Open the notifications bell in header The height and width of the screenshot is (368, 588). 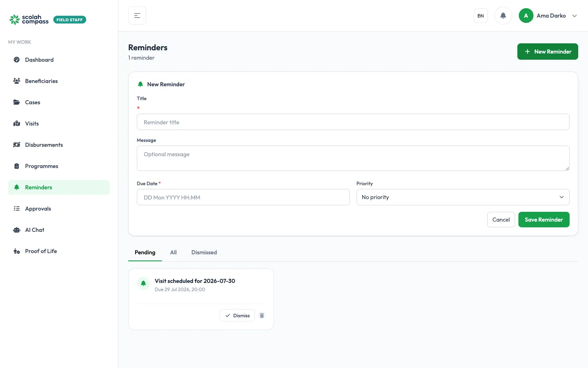tap(503, 16)
